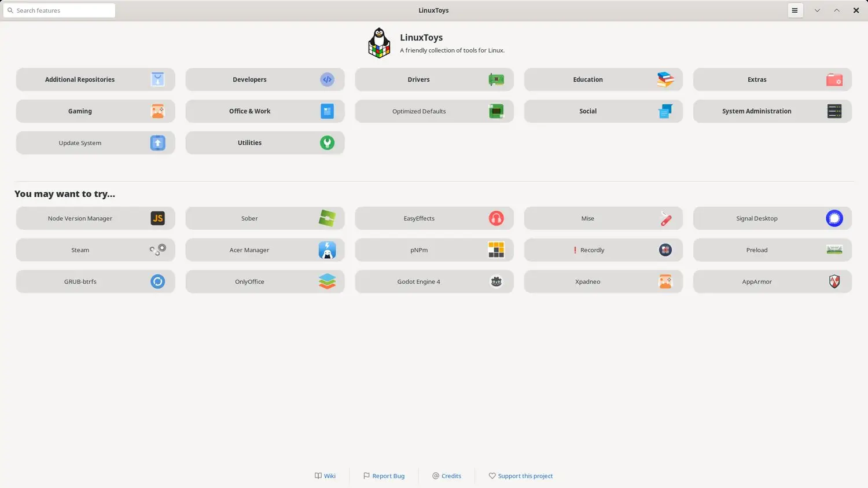The width and height of the screenshot is (868, 488).
Task: Click the JS icon for Node Version Manager
Action: tap(157, 218)
